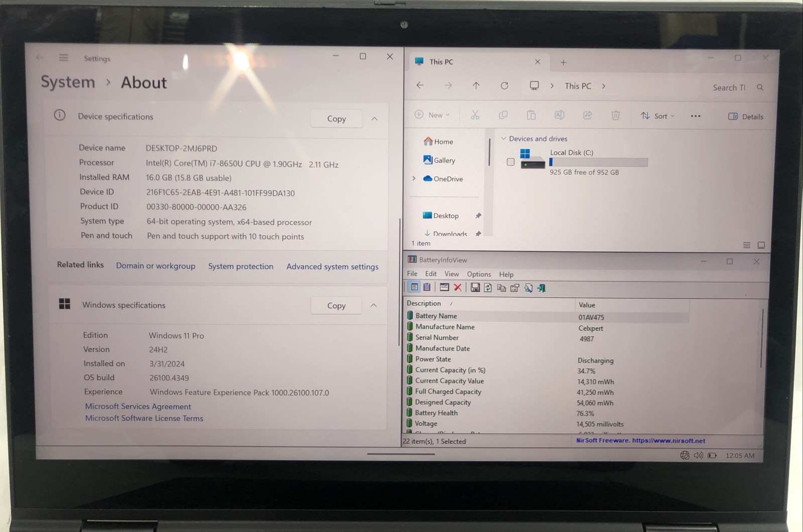Click the Share icon in File Explorer toolbar
This screenshot has height=532, width=803.
(x=587, y=115)
